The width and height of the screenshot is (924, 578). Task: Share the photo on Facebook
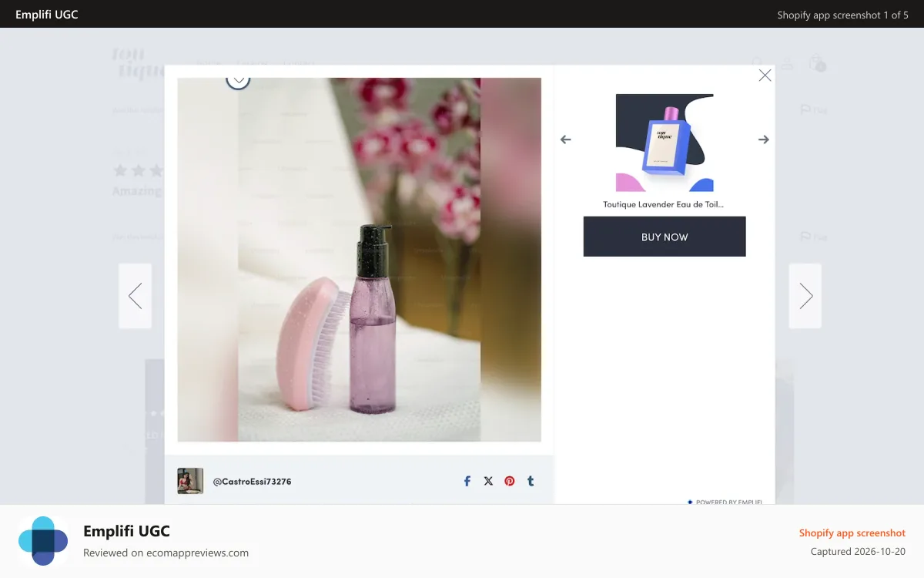[467, 481]
